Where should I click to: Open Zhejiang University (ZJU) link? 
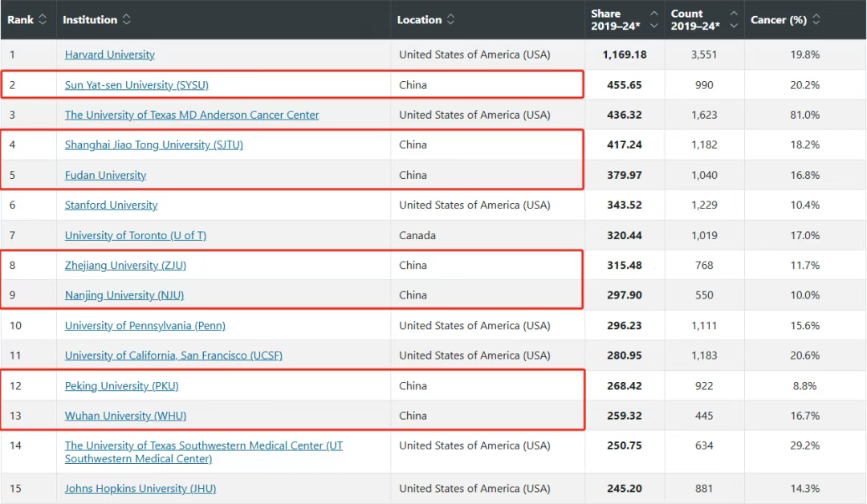pyautogui.click(x=125, y=266)
